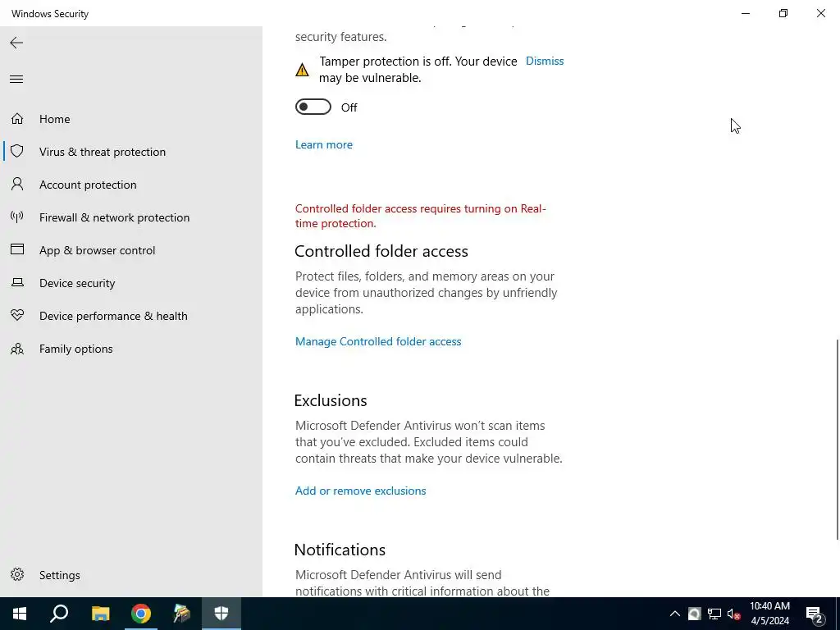Open the Windows Start menu
Viewport: 840px width, 630px height.
point(20,614)
